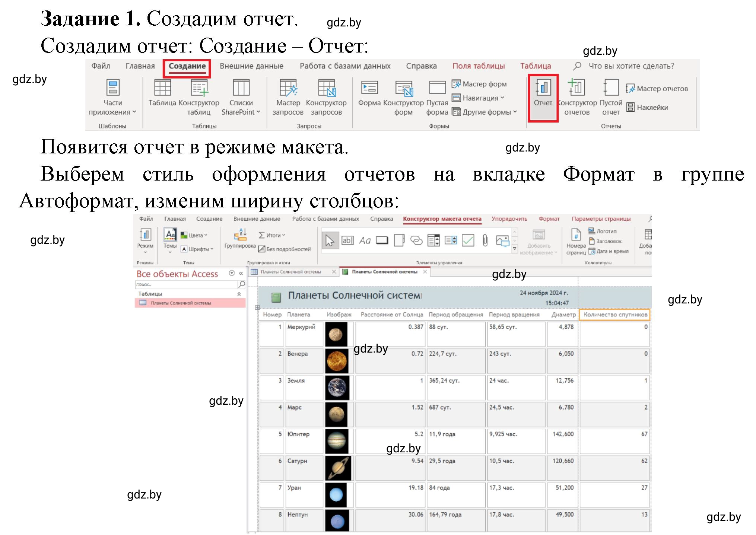This screenshot has width=756, height=535.
Task: Choose the text box 'ab|' control
Action: [x=347, y=241]
